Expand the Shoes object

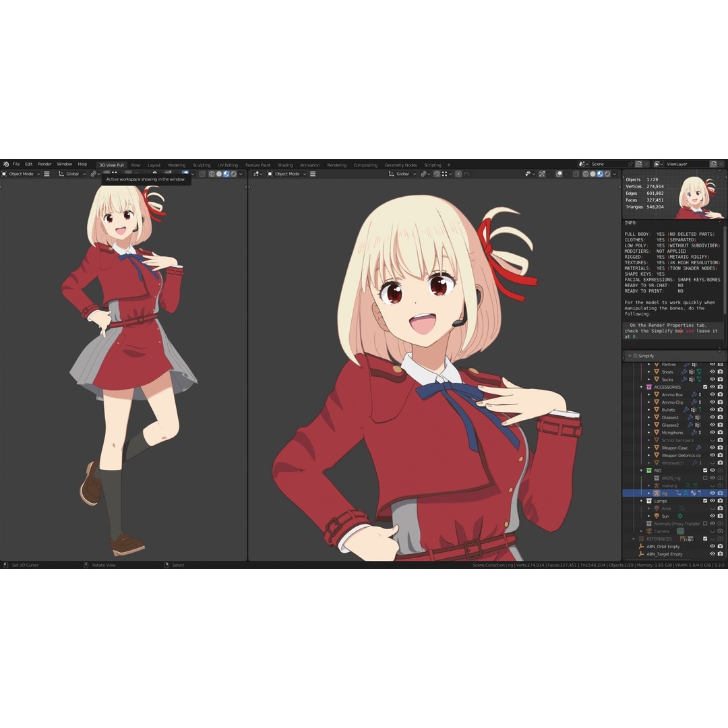tap(648, 372)
